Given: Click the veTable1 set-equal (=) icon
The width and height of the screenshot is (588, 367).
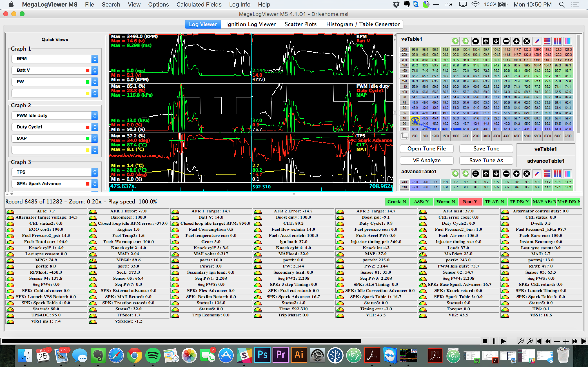Looking at the screenshot, I should pyautogui.click(x=476, y=41).
